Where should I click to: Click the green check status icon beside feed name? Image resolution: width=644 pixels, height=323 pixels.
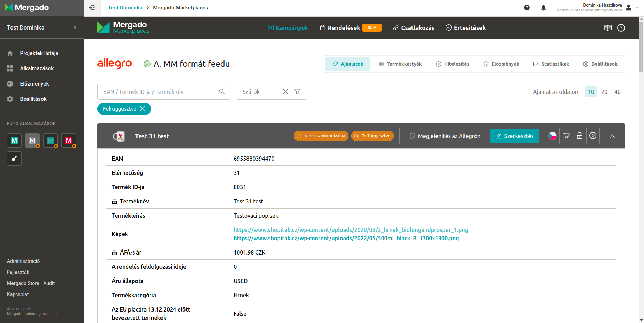[x=147, y=64]
